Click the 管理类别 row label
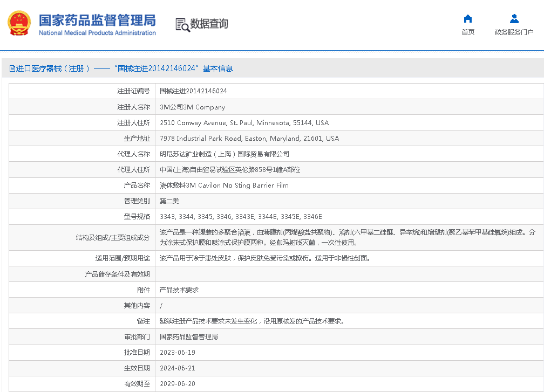The height and width of the screenshot is (392, 544). [x=137, y=201]
